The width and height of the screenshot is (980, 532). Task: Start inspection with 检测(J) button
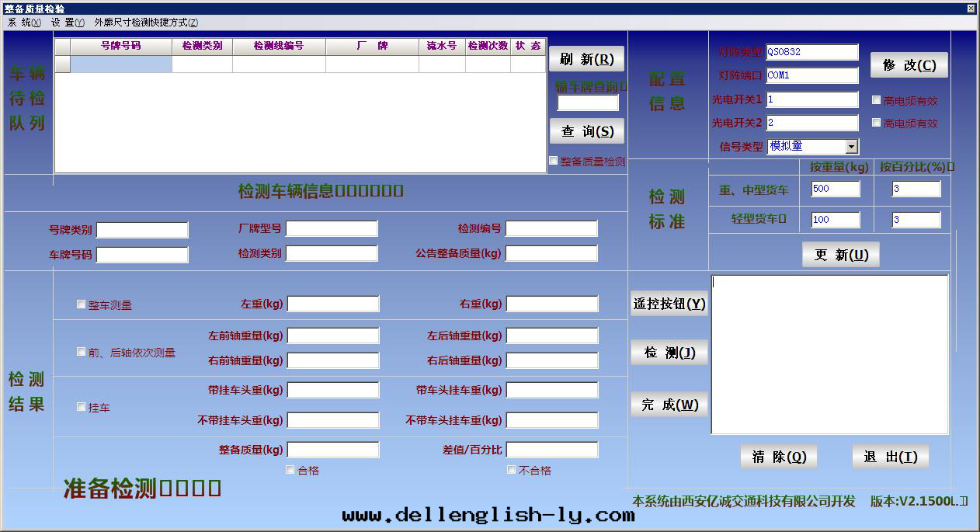(x=669, y=353)
